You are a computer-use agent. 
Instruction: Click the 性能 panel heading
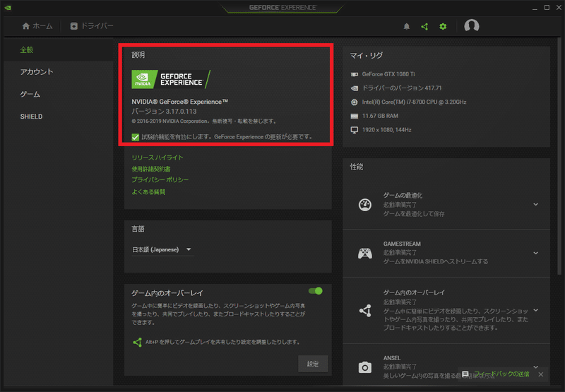click(x=357, y=167)
